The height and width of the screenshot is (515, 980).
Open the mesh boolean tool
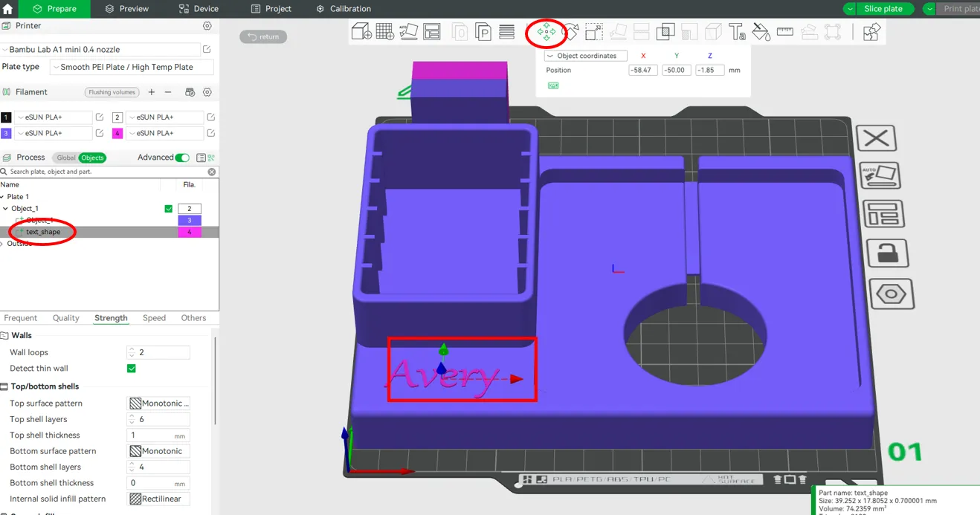click(665, 32)
